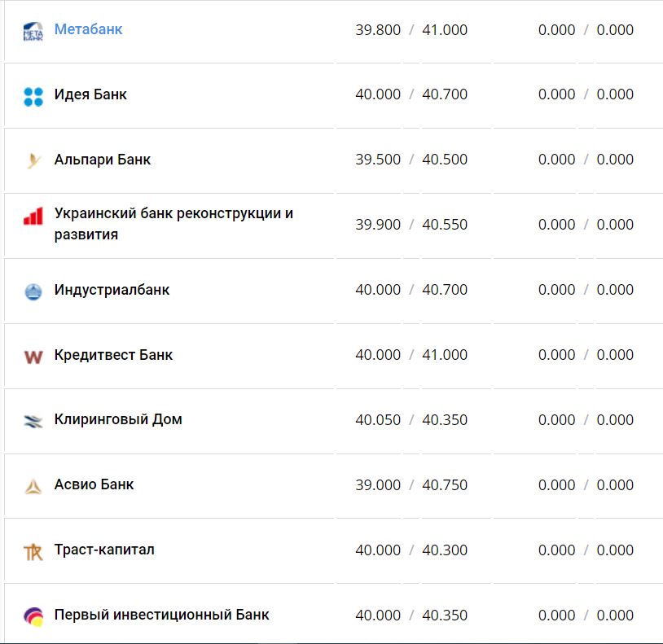663x644 pixels.
Task: Click the Первый инвестиционный Банк logo
Action: [33, 616]
